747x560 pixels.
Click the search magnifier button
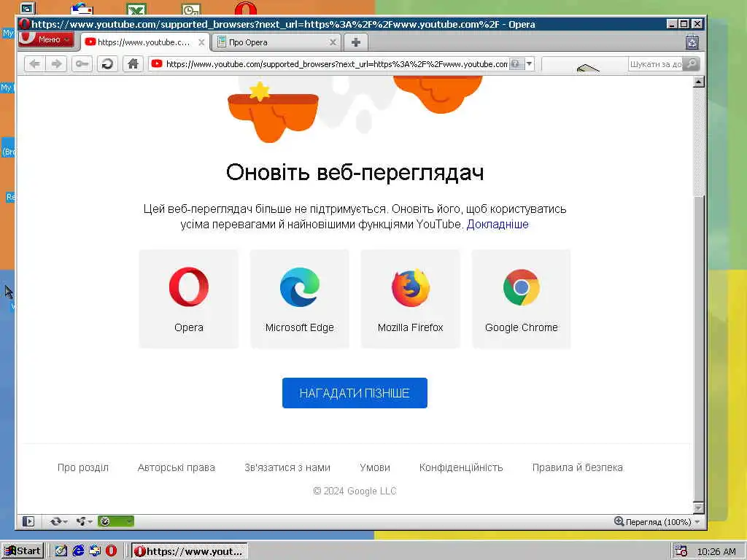(692, 64)
